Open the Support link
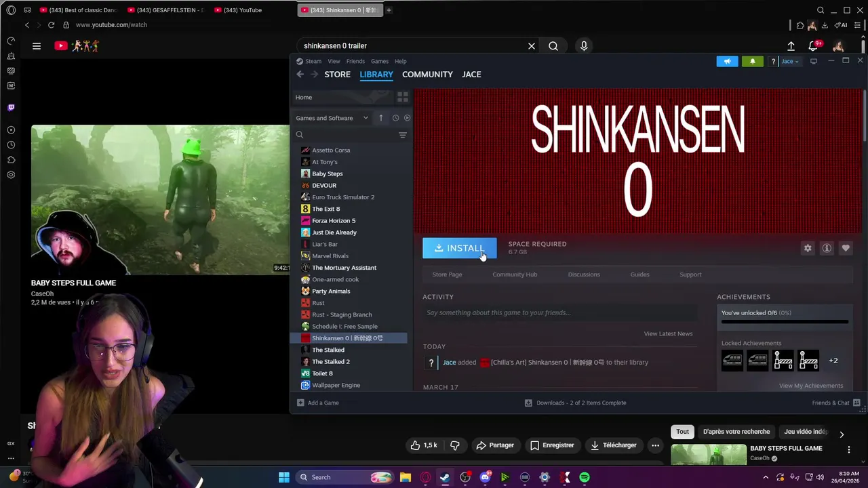This screenshot has width=868, height=488. (690, 274)
